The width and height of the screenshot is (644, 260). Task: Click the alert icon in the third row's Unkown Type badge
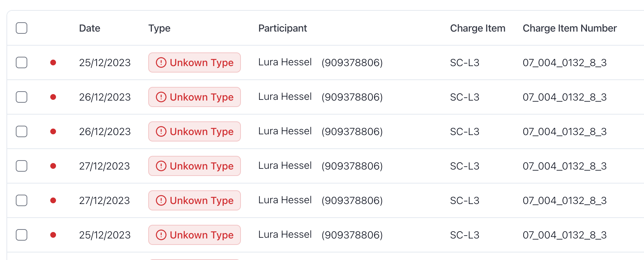[161, 131]
